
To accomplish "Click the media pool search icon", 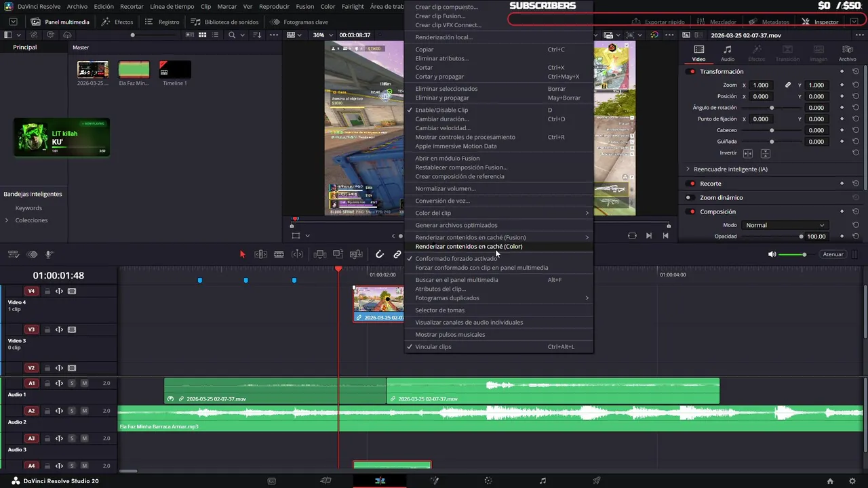I will coord(232,35).
